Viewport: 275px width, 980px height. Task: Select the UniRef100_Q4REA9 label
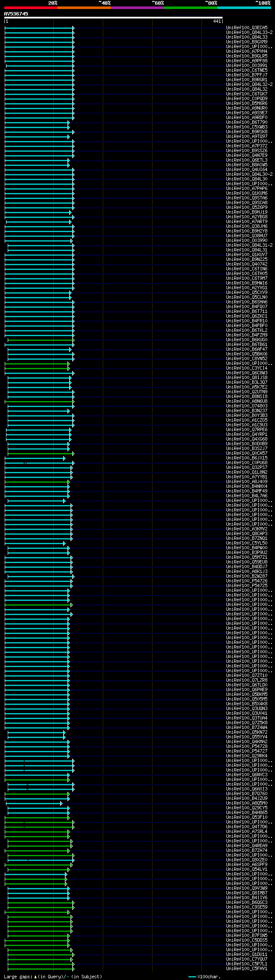coord(247,845)
